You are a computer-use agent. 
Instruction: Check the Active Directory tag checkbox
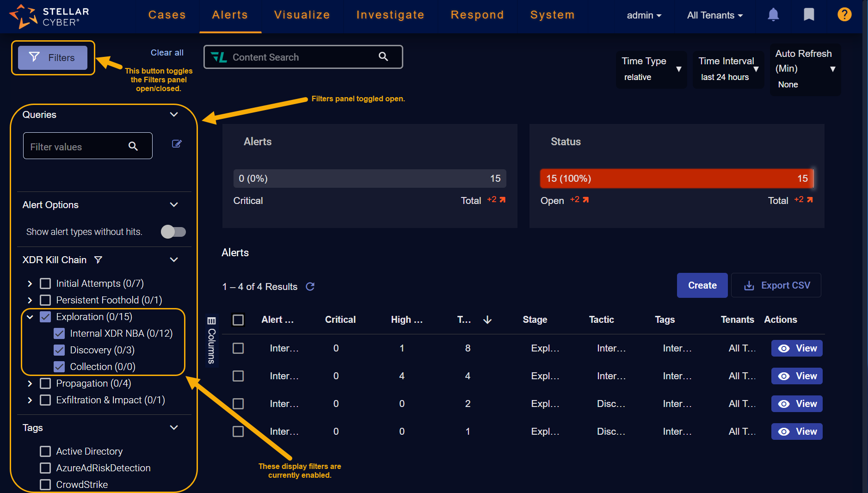pyautogui.click(x=45, y=451)
